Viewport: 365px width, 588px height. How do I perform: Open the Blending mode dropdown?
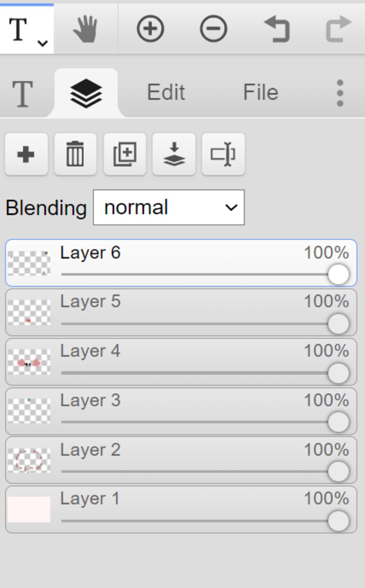[169, 207]
